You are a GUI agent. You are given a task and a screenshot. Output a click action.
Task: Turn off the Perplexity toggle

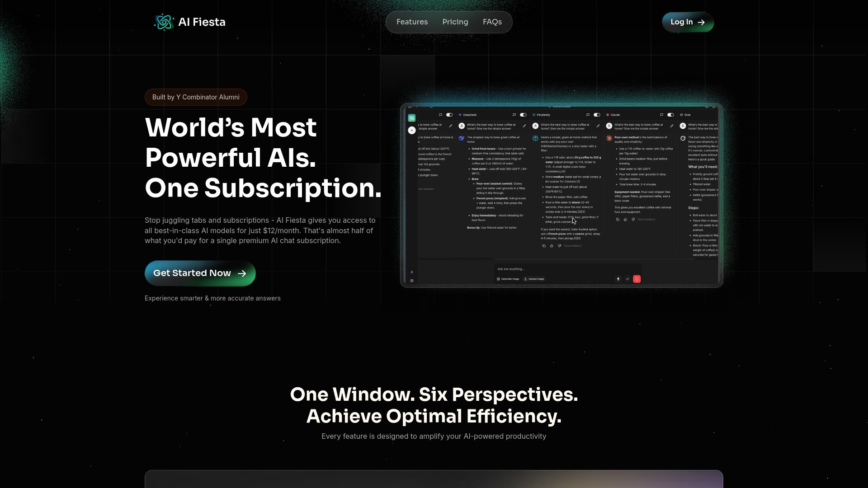pyautogui.click(x=596, y=115)
